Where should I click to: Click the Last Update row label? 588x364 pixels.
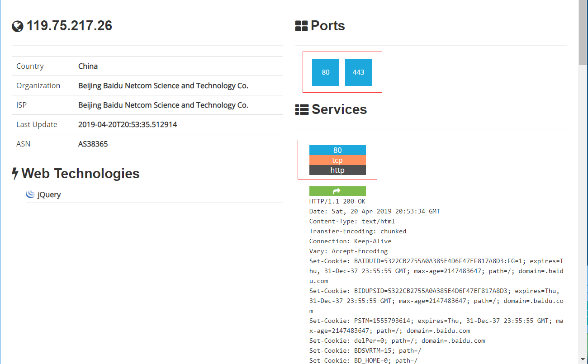click(37, 124)
